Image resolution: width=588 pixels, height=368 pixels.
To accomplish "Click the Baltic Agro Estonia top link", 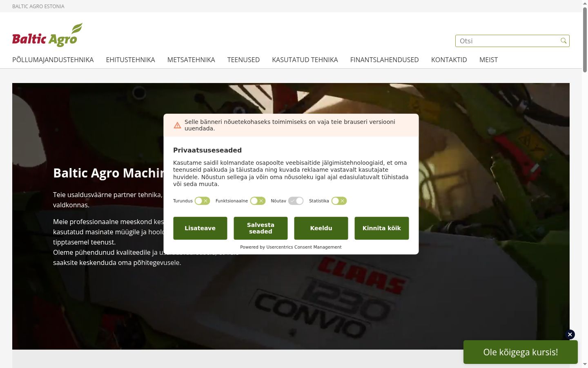I will [x=38, y=6].
